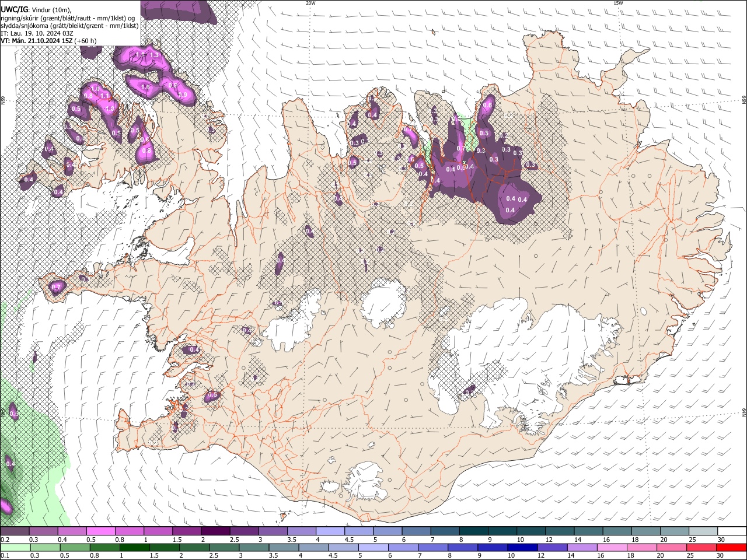747x560 pixels.
Task: Click the "64N" latitude label on right edge
Action: (x=744, y=412)
